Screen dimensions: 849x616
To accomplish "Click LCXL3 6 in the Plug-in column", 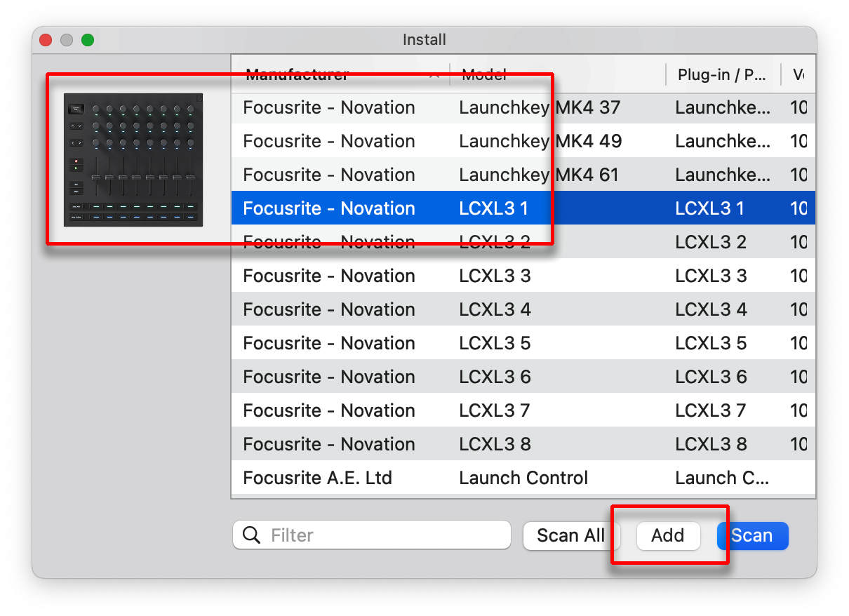I will point(710,377).
